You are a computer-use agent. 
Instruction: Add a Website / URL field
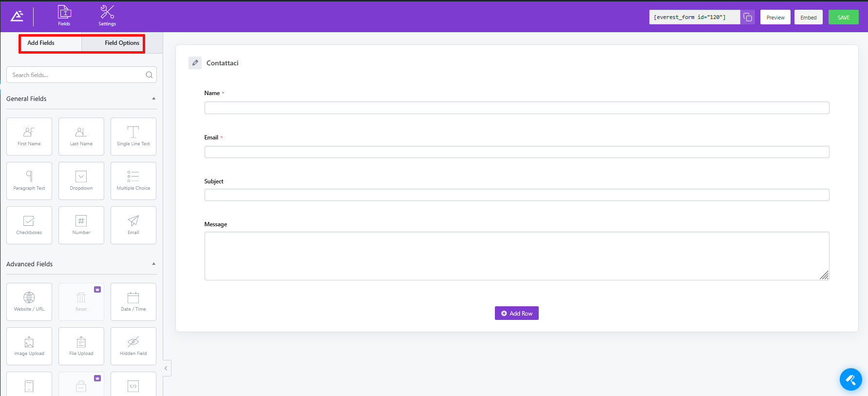coord(29,302)
